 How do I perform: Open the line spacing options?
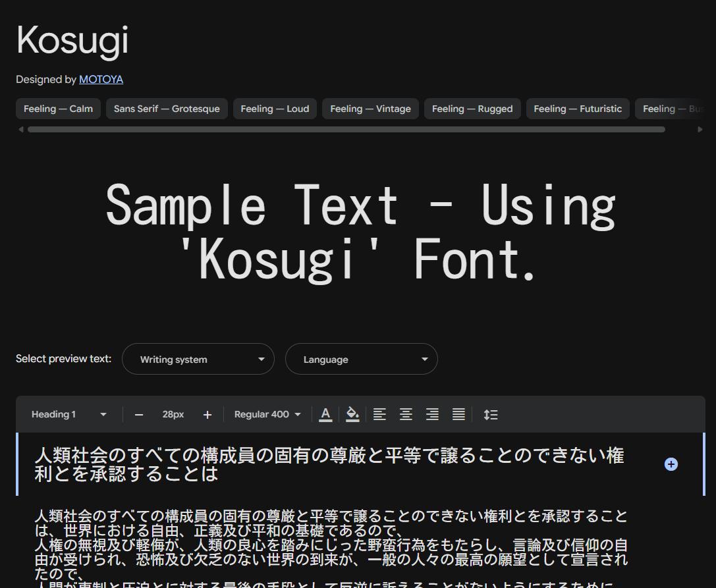point(491,415)
